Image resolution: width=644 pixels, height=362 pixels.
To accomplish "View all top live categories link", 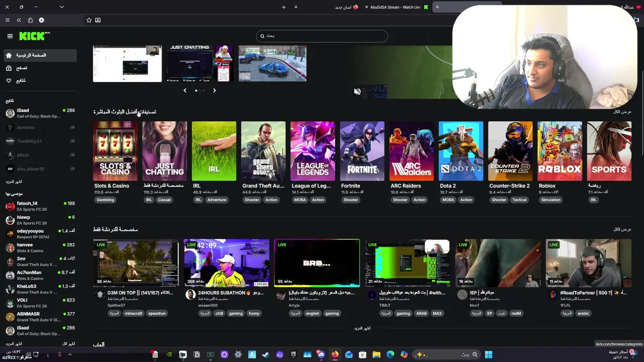I will coord(622,112).
